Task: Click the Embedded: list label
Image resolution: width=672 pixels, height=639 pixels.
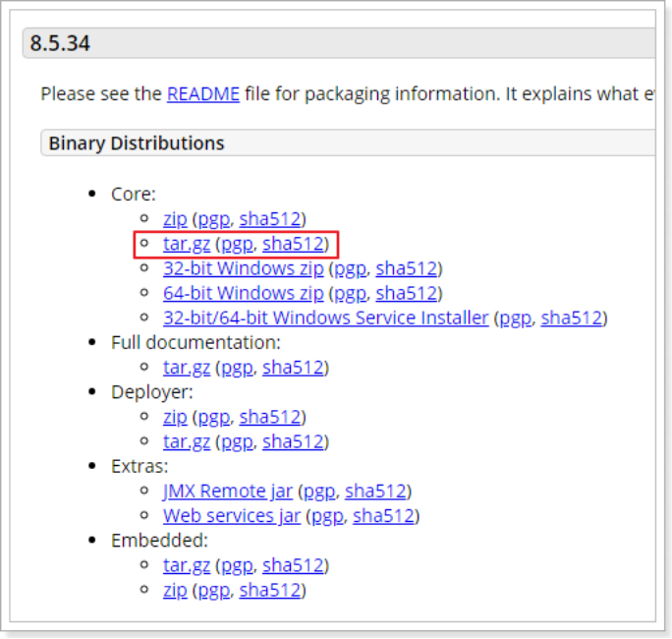Action: tap(159, 541)
